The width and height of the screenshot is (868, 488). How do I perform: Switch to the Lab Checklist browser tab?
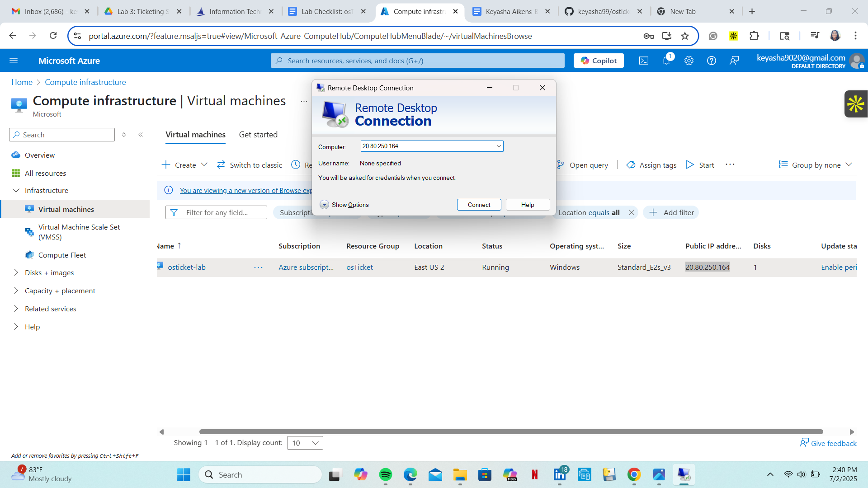327,11
